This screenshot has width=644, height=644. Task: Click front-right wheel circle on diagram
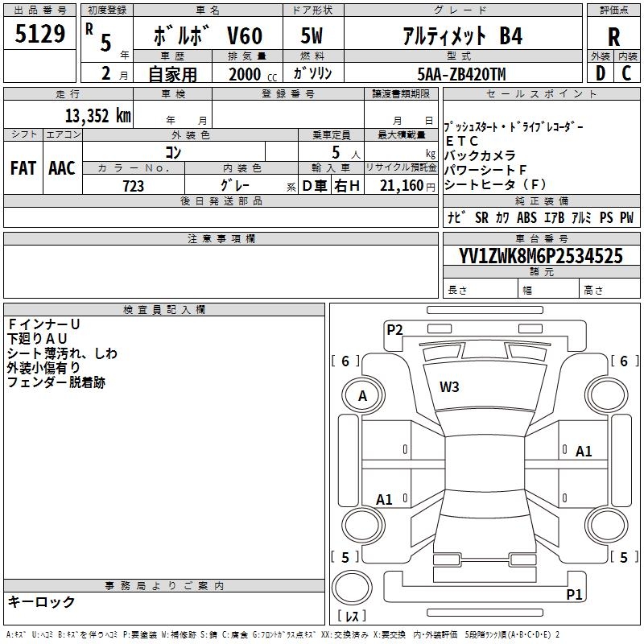607,396
